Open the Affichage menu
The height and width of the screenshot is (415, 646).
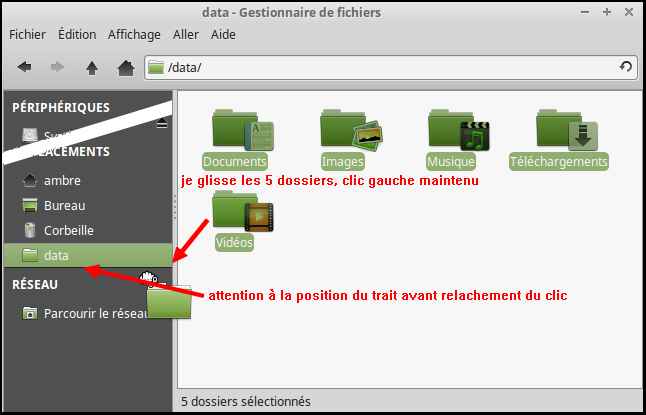pos(134,35)
